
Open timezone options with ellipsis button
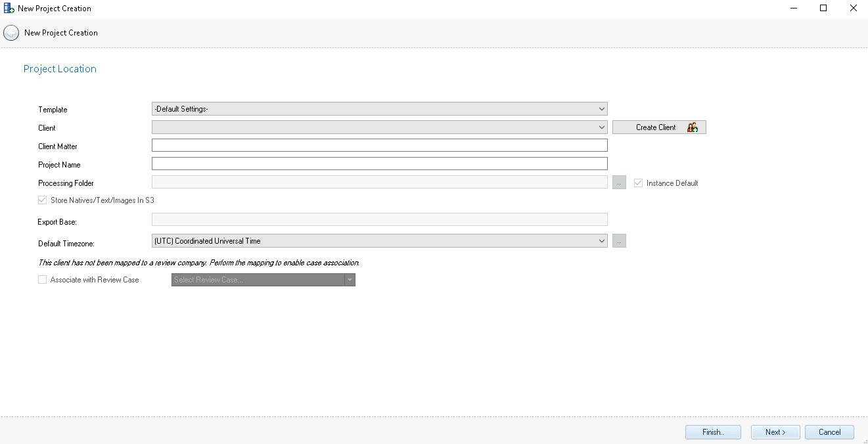click(x=619, y=241)
